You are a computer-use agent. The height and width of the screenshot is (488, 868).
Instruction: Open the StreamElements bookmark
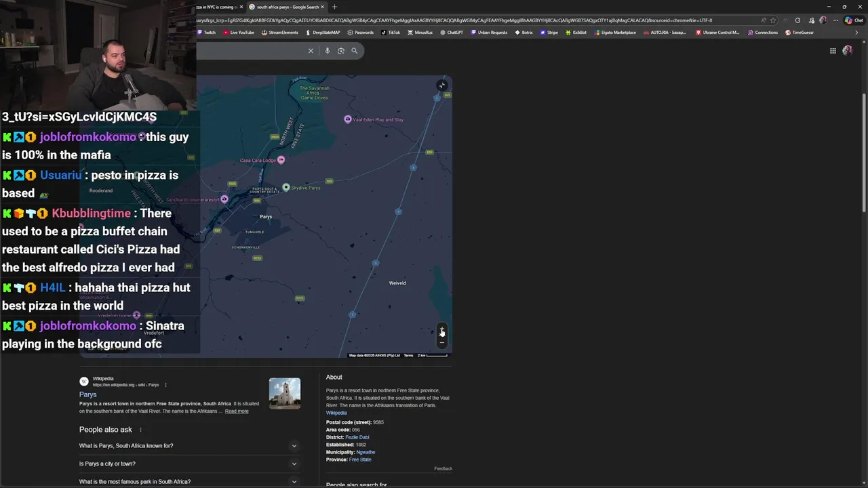[279, 33]
